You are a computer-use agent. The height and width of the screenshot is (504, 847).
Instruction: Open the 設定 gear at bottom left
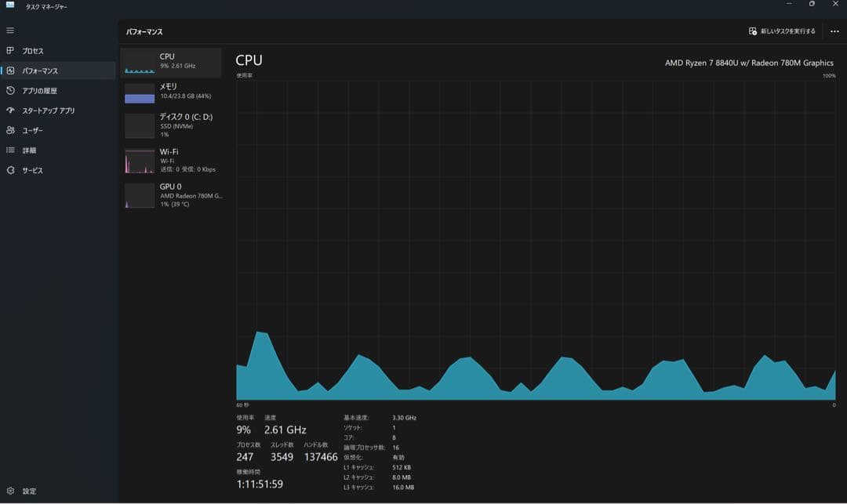[x=10, y=491]
